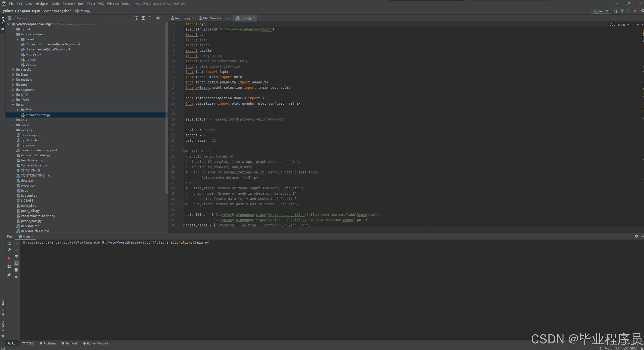The width and height of the screenshot is (644, 350).
Task: Click the trash icon to clear console output
Action: coord(16,276)
